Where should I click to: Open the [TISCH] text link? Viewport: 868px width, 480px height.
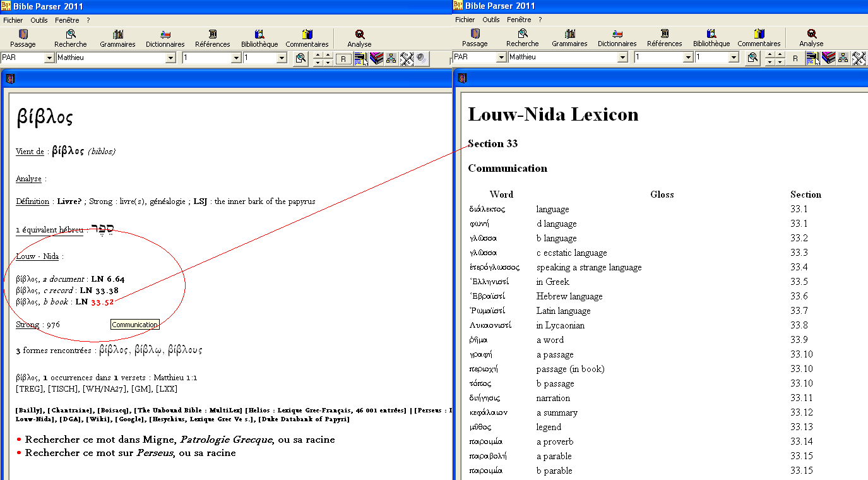[63, 388]
